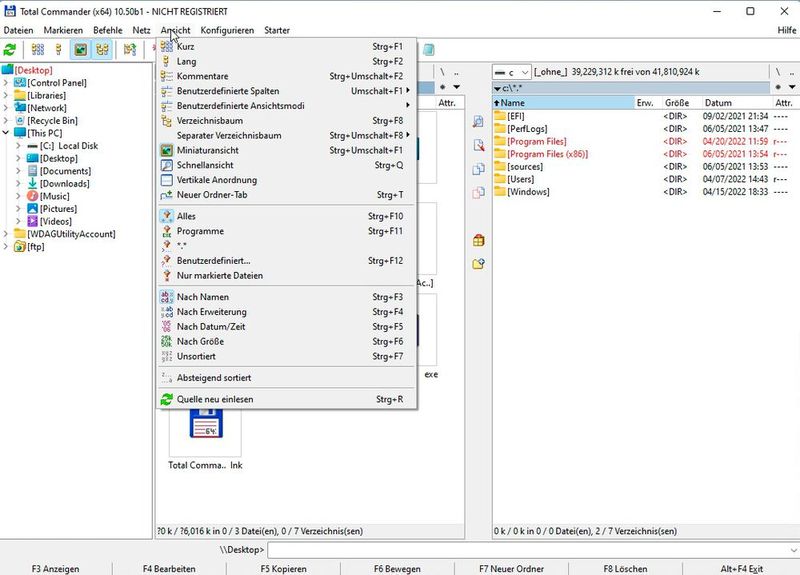Toggle Verzeichnisbaum menu entry
This screenshot has width=800, height=575.
click(286, 120)
